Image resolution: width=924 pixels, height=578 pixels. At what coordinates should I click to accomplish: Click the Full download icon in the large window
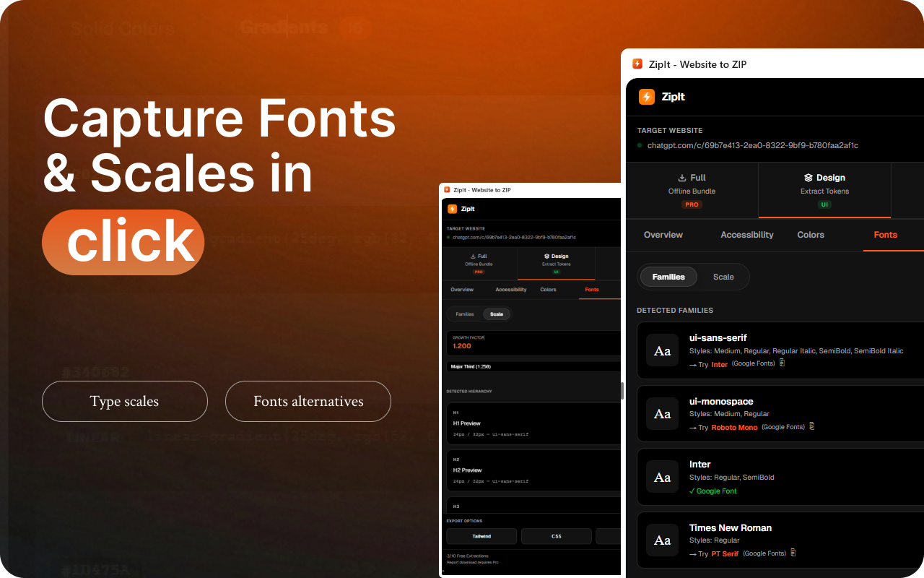[x=682, y=178]
